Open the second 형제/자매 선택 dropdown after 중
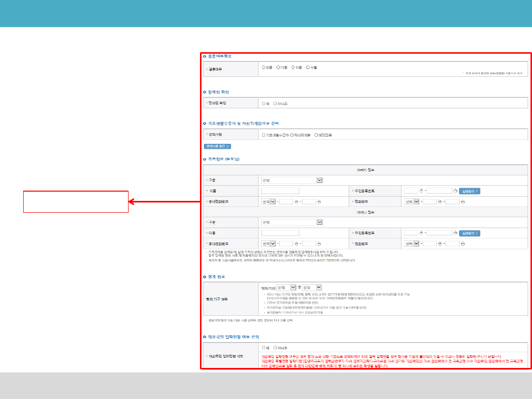Viewport: 532px width, 399px height. click(312, 287)
